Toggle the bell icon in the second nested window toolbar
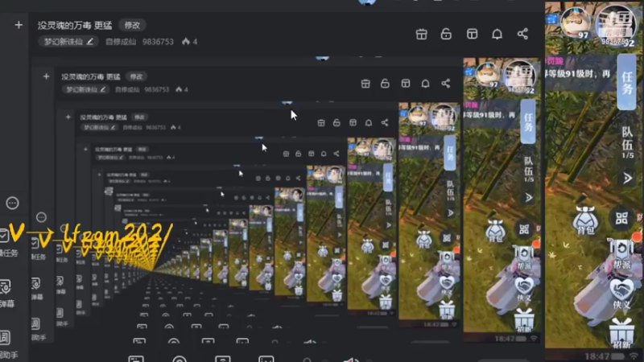Screen dimensions: 644x362 pos(426,84)
